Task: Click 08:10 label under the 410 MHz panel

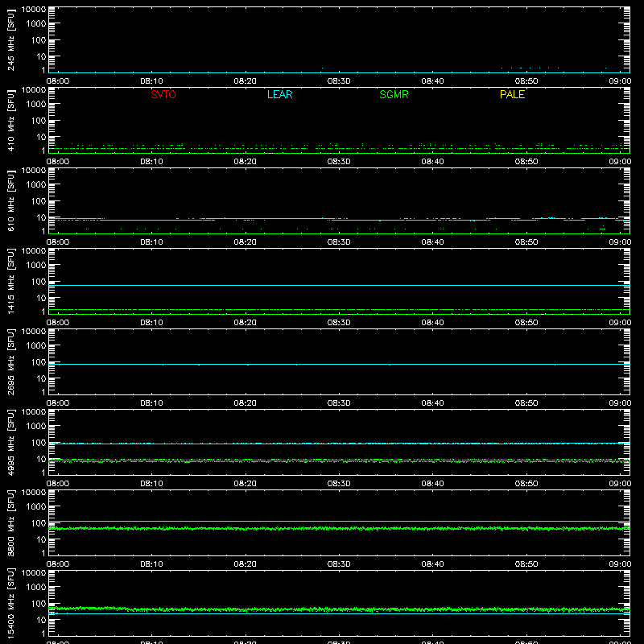Action: click(151, 162)
